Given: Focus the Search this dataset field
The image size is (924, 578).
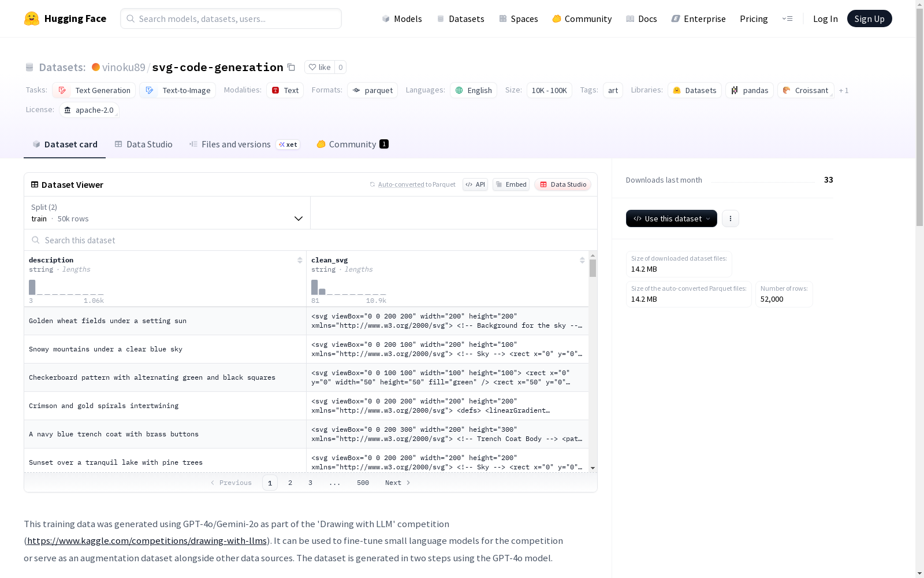Looking at the screenshot, I should click(311, 240).
